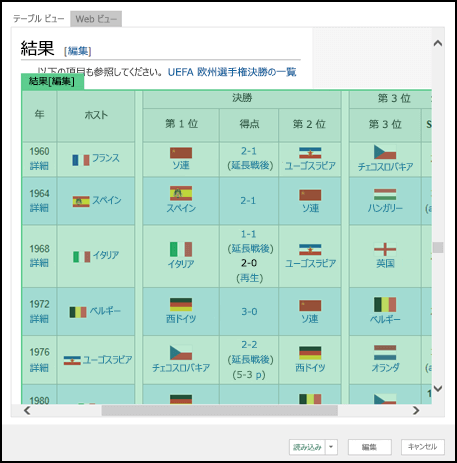Click the 2-0 replay score text for 1968

pyautogui.click(x=249, y=263)
